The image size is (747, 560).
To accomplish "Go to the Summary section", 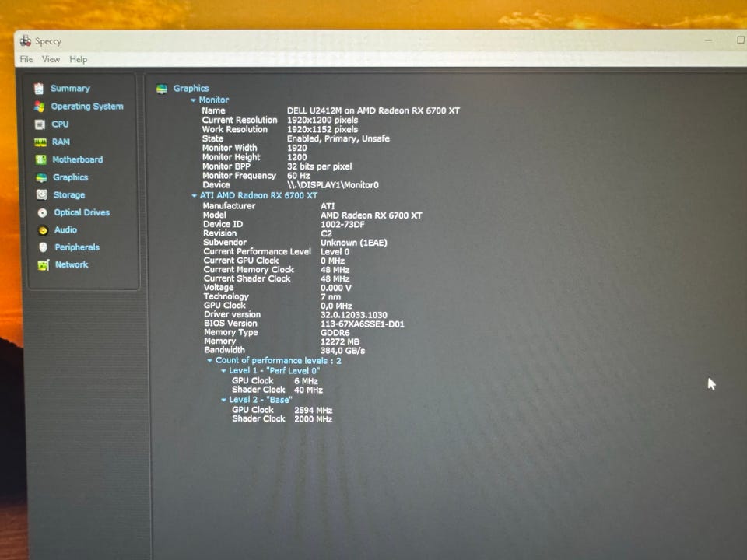I will [70, 89].
